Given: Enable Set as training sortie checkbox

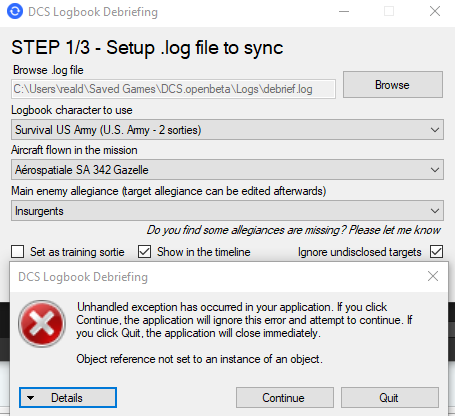Looking at the screenshot, I should click(x=18, y=252).
